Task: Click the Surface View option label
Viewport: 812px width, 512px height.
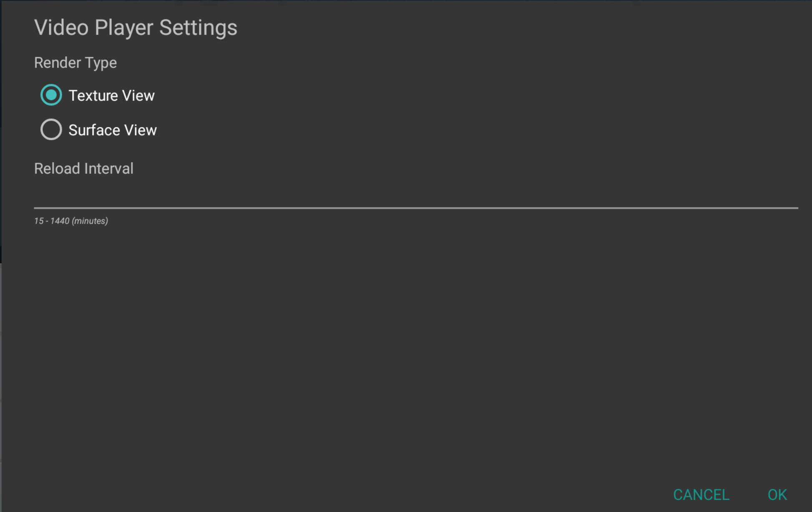Action: coord(113,130)
